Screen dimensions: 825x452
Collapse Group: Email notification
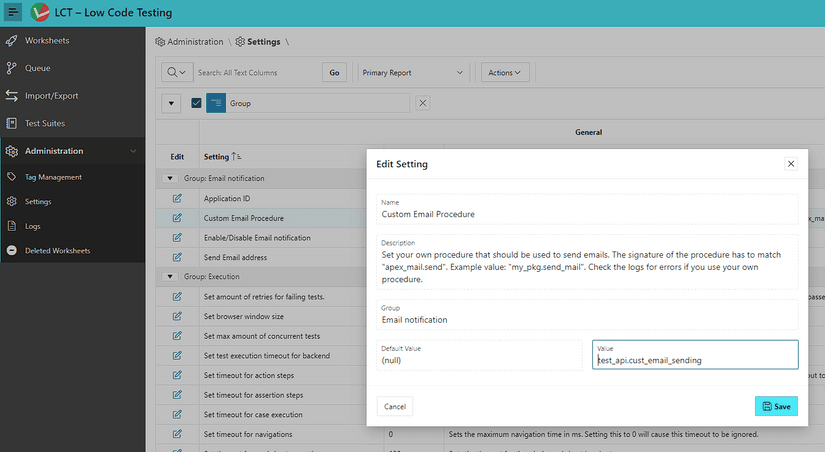pyautogui.click(x=169, y=178)
